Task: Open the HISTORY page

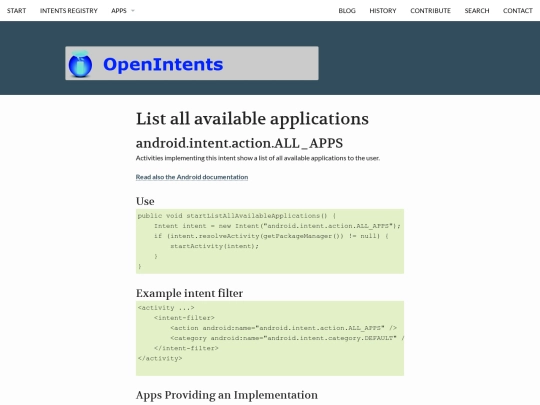Action: point(383,11)
